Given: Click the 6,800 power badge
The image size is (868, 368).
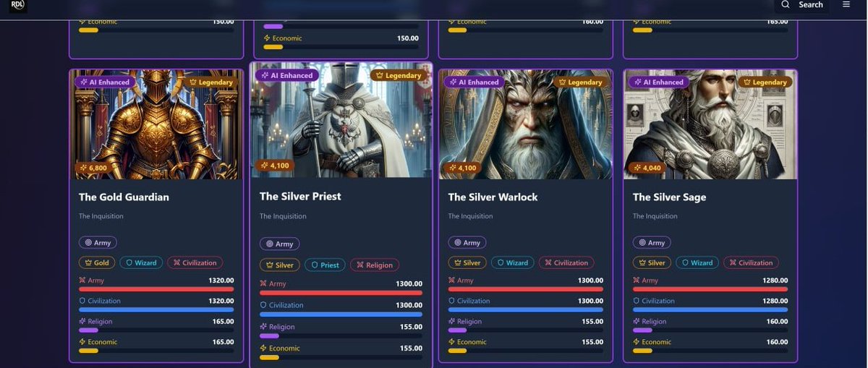Looking at the screenshot, I should click(x=94, y=168).
